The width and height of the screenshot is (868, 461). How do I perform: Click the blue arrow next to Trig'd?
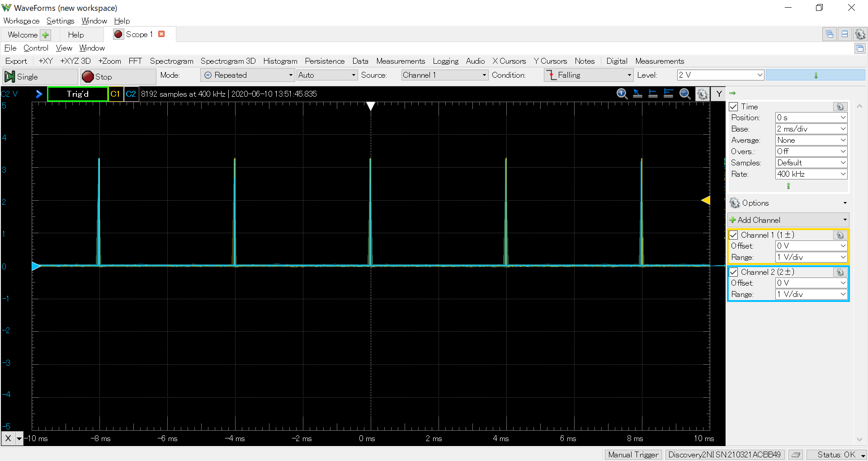[39, 94]
